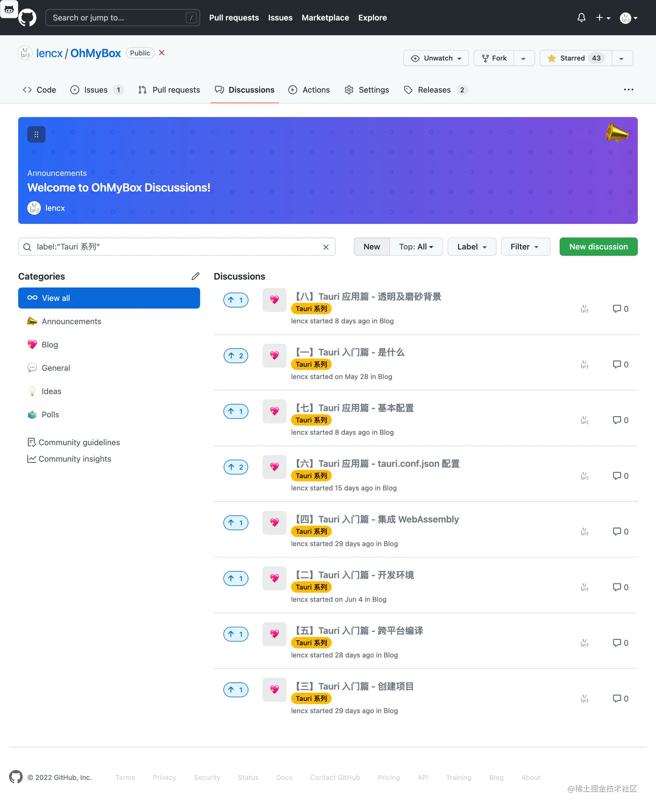The height and width of the screenshot is (812, 656).
Task: Click footer GitHub logo
Action: click(16, 777)
